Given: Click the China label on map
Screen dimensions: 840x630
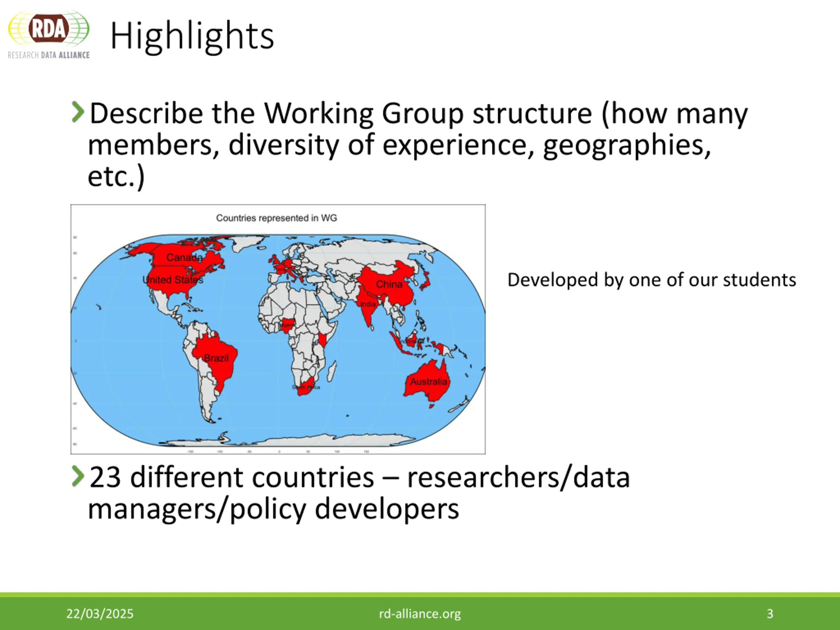Looking at the screenshot, I should pos(389,284).
